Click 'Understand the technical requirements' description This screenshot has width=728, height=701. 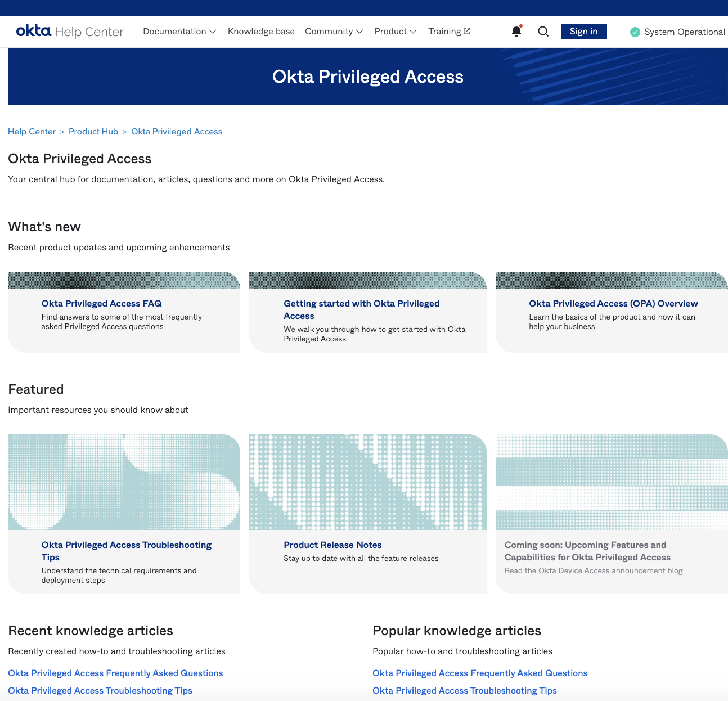pyautogui.click(x=119, y=576)
